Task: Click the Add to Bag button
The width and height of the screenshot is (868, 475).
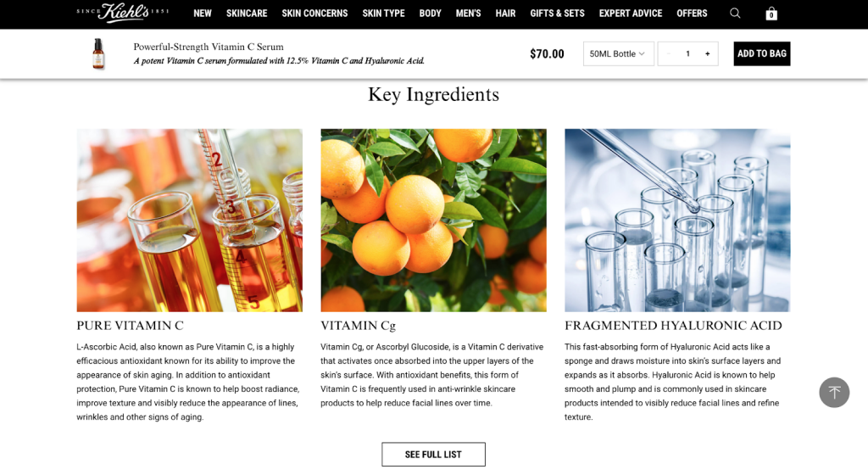Action: point(762,53)
